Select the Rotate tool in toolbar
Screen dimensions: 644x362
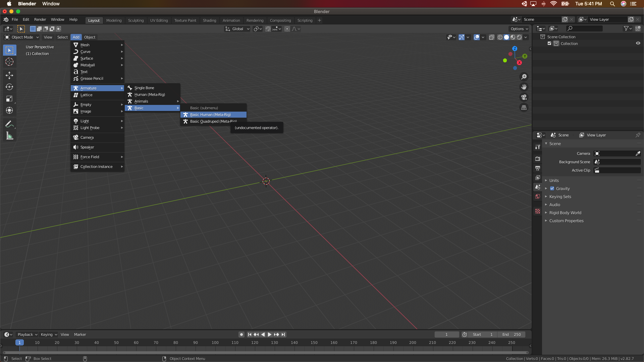[9, 87]
